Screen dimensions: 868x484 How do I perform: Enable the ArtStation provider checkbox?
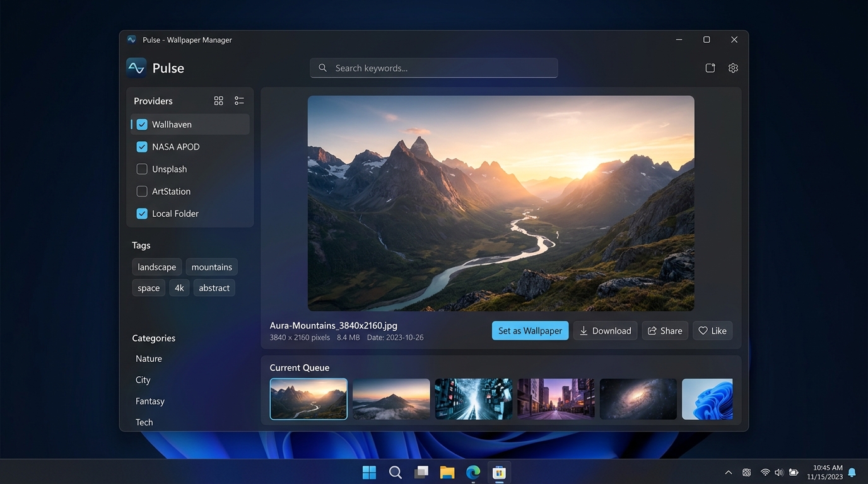coord(142,192)
